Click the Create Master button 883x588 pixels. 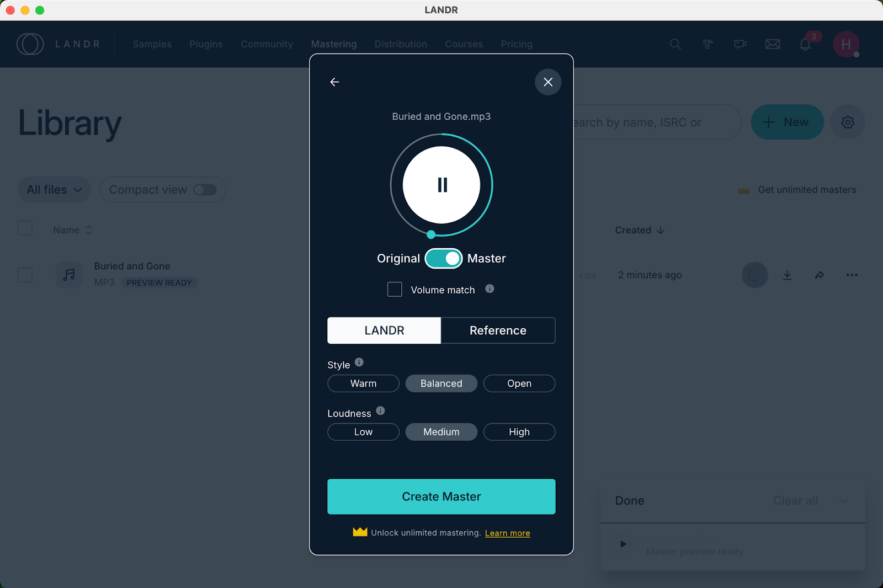tap(441, 496)
